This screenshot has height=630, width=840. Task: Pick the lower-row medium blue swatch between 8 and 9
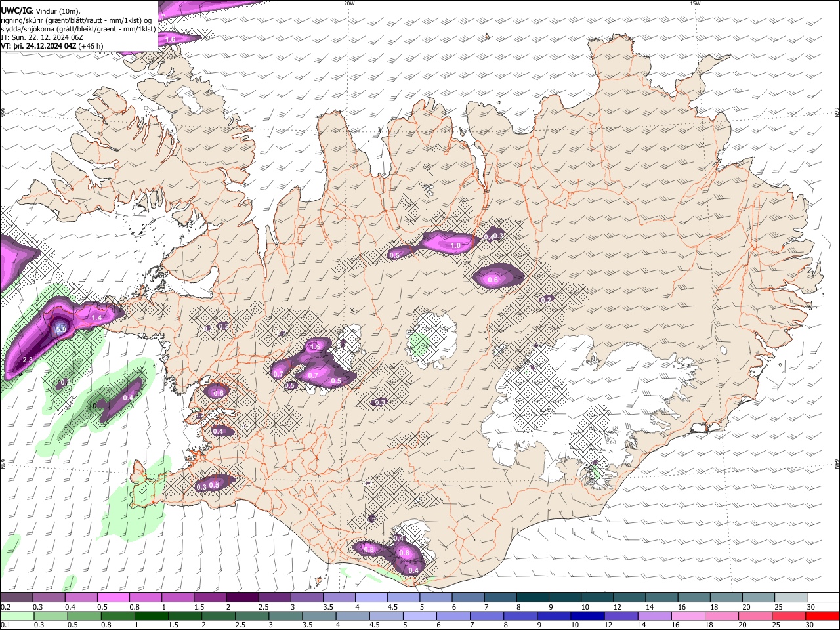pyautogui.click(x=520, y=616)
